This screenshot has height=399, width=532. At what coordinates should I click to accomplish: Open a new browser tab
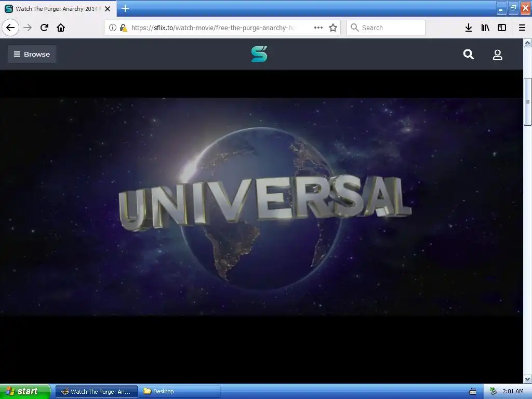pyautogui.click(x=125, y=8)
